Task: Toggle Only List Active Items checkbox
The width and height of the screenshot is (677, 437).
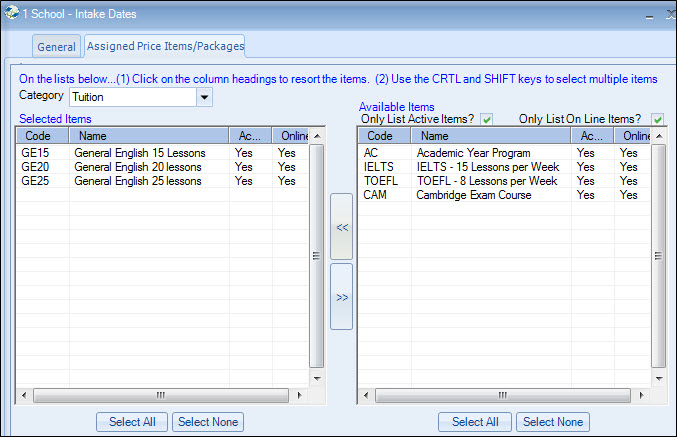Action: [x=487, y=119]
